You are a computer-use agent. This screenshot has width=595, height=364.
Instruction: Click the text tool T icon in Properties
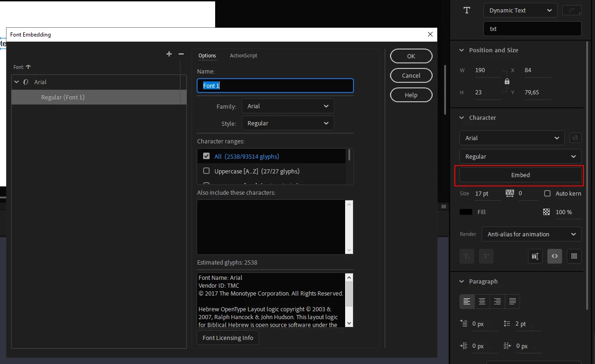click(x=467, y=10)
